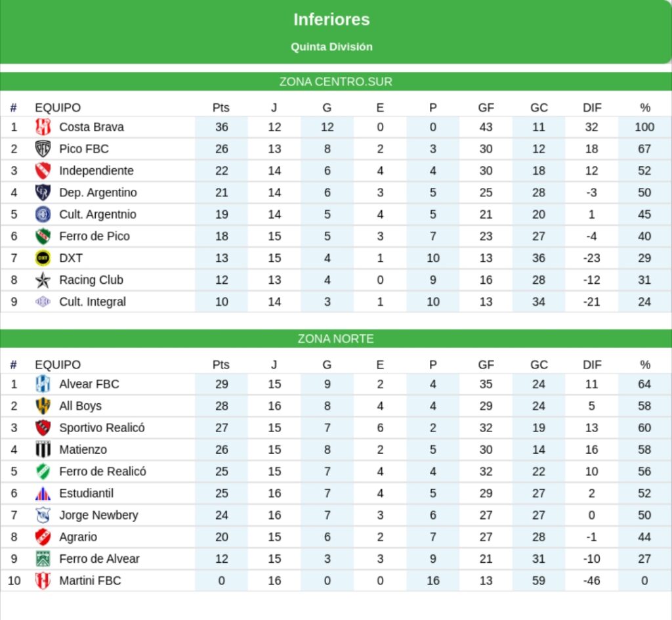Open the Martini FBC team row
The height and width of the screenshot is (620, 672).
(90, 581)
